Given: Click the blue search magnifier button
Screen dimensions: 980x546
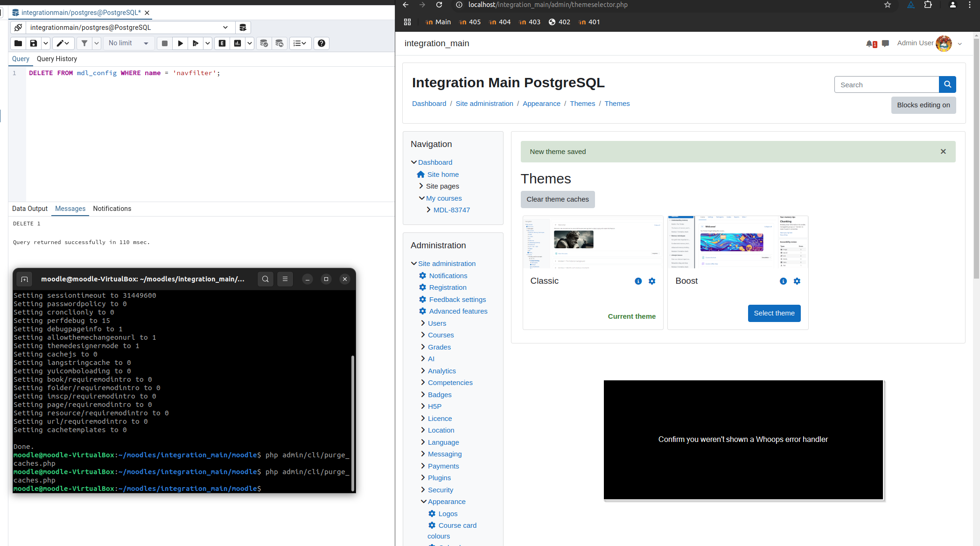Looking at the screenshot, I should click(947, 84).
